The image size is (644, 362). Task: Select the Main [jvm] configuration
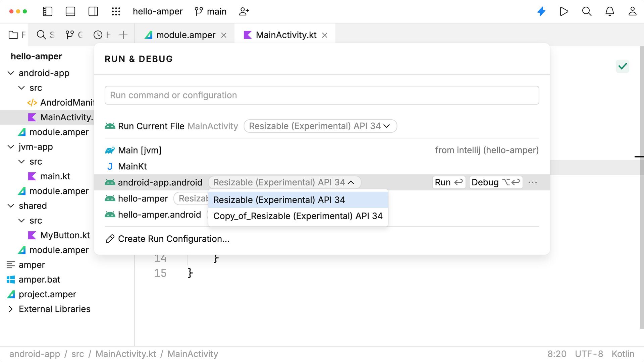(322, 150)
